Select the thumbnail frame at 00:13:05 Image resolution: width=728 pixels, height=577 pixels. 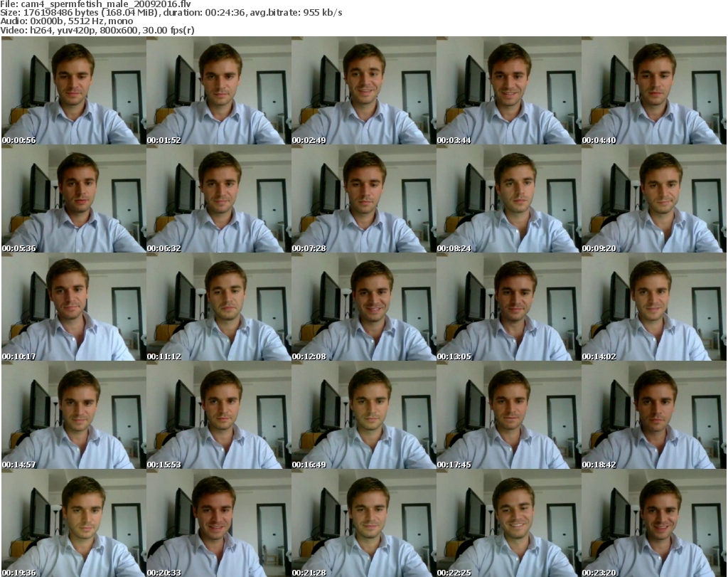508,307
